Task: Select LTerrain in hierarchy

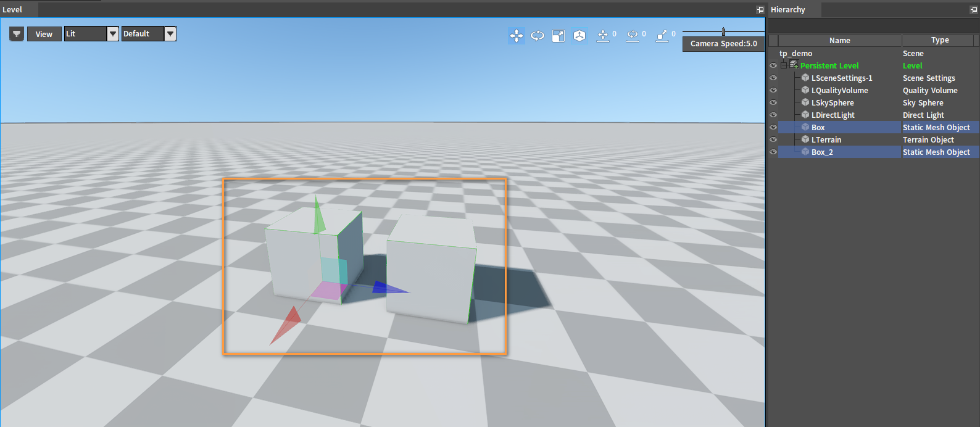Action: (826, 140)
